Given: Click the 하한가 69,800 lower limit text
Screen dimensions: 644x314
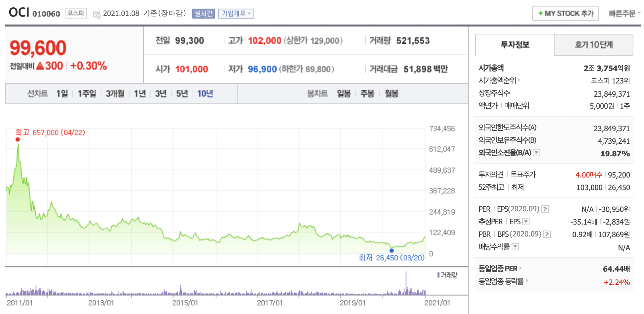Looking at the screenshot, I should pyautogui.click(x=306, y=69).
